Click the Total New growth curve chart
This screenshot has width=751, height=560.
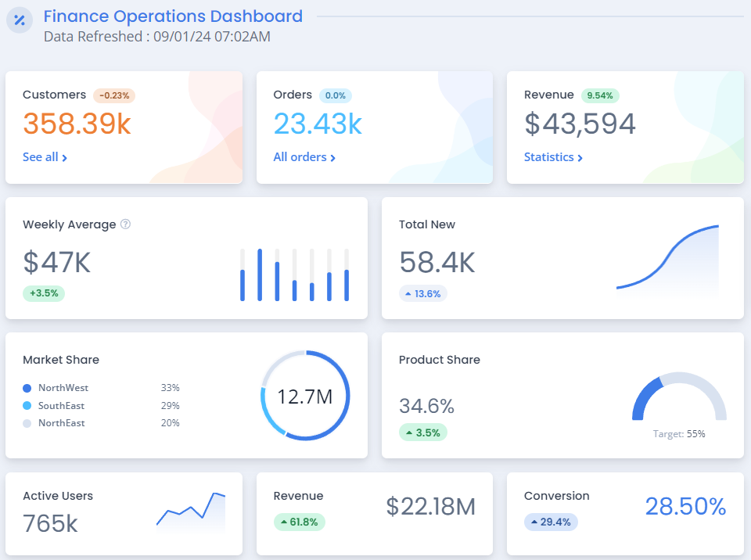coord(667,260)
